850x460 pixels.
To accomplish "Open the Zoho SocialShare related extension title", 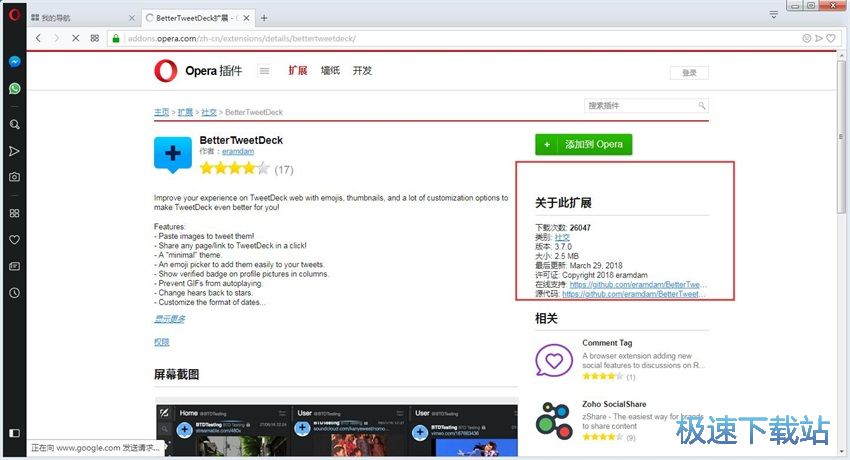I will coord(614,404).
